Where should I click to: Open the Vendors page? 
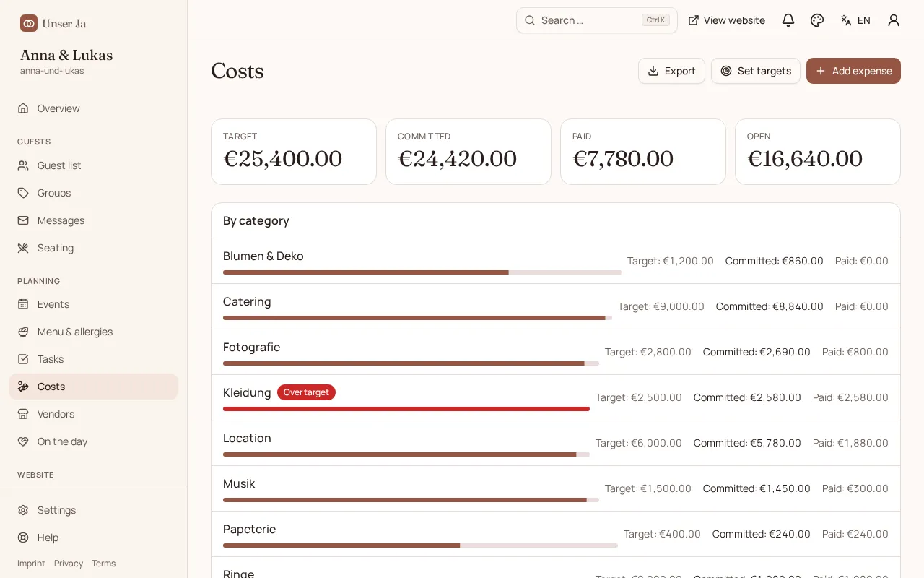tap(93, 414)
